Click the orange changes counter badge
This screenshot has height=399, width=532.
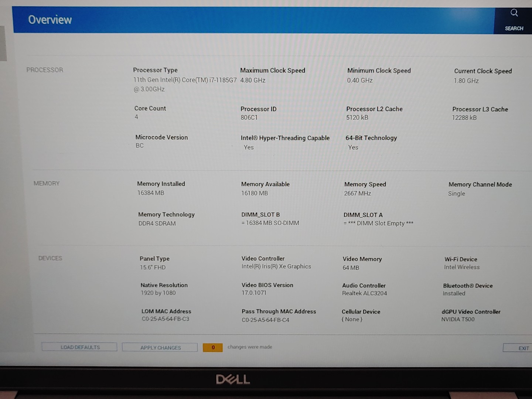pyautogui.click(x=213, y=347)
